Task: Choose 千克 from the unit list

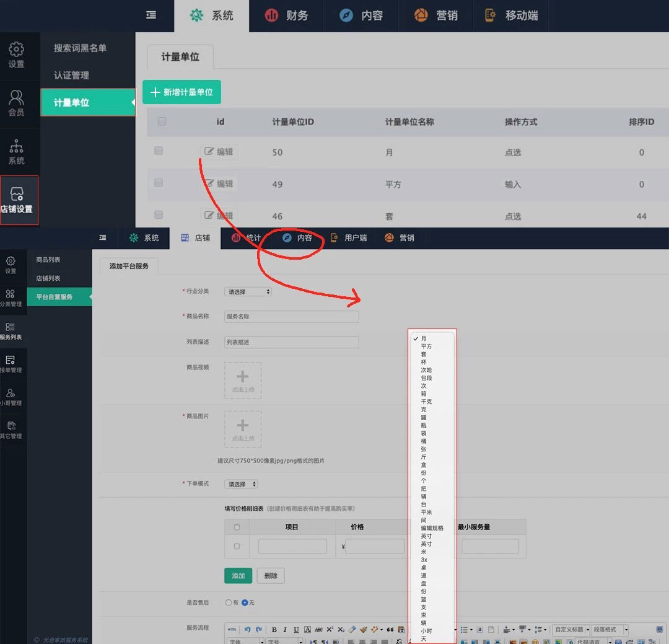Action: (x=426, y=402)
